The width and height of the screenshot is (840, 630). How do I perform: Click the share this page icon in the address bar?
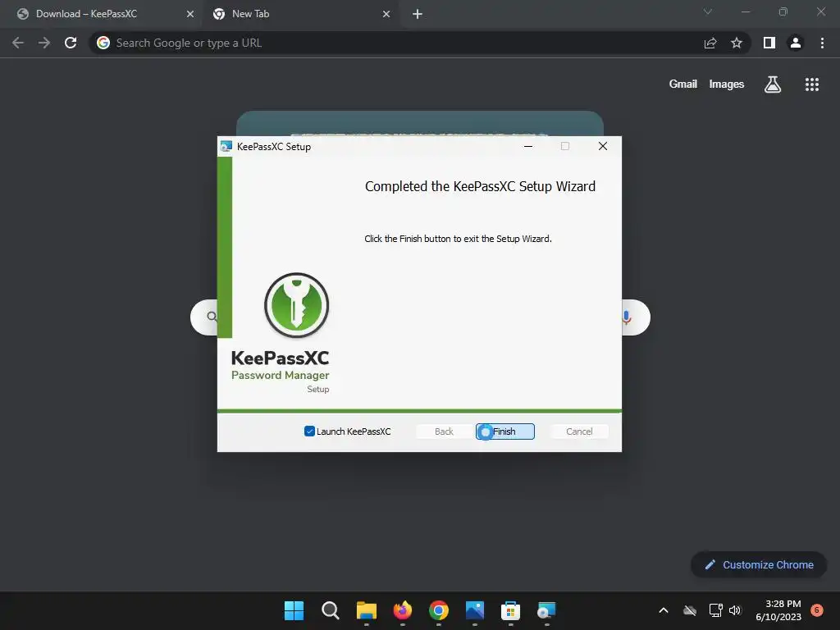[x=710, y=43]
